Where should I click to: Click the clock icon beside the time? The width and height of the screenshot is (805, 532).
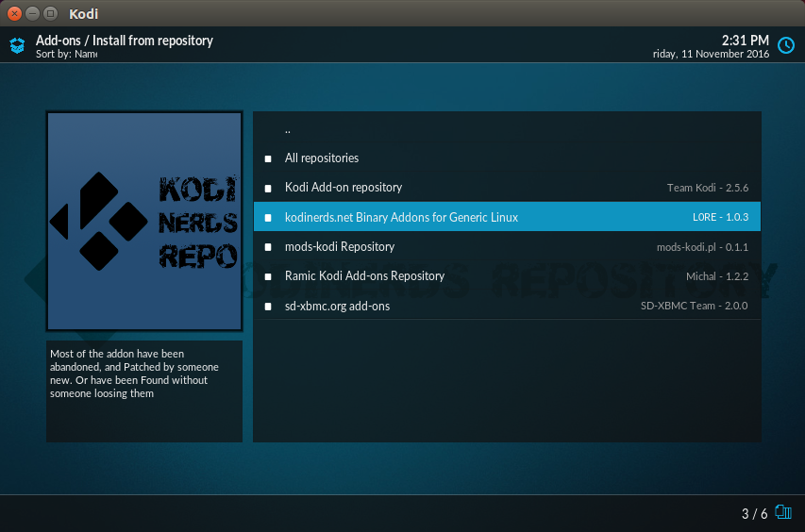pos(786,45)
